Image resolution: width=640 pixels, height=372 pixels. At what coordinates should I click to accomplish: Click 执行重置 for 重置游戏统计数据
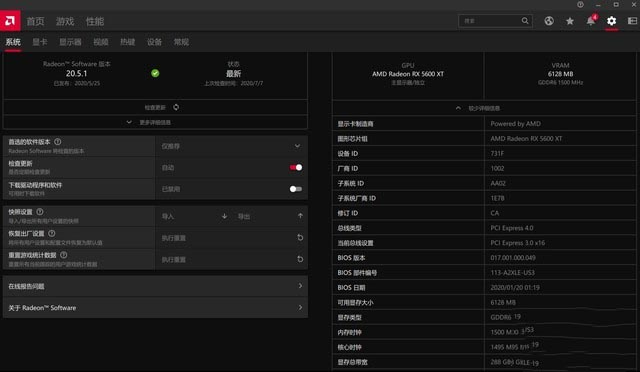pos(173,260)
